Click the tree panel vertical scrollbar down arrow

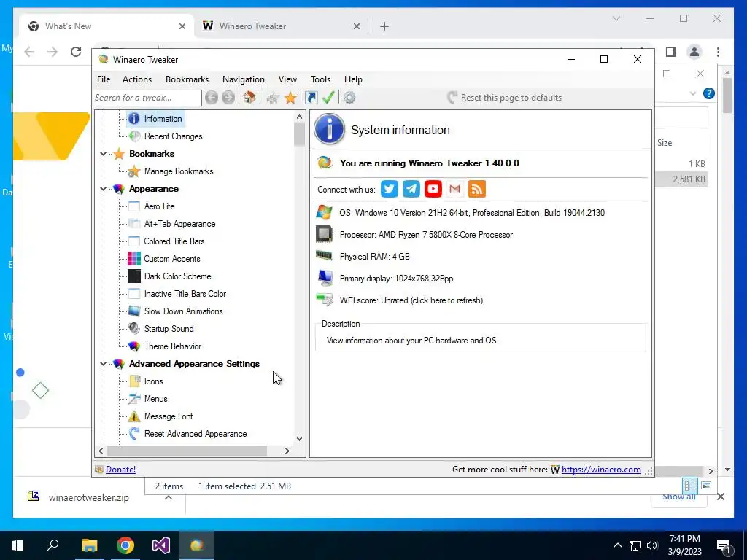click(299, 438)
